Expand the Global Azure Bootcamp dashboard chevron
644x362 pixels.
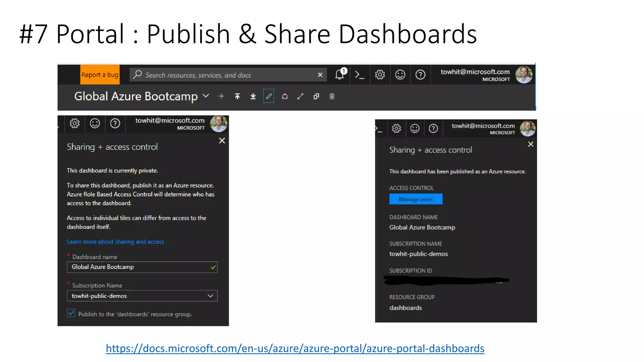point(206,96)
